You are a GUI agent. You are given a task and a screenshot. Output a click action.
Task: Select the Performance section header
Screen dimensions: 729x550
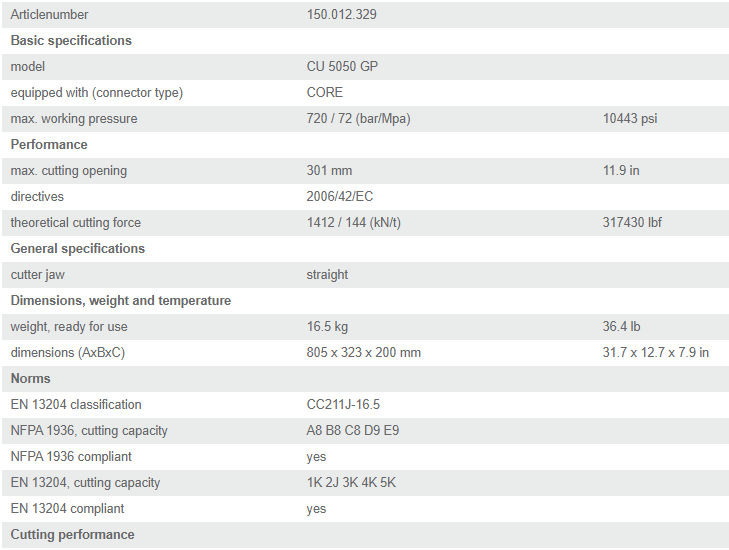point(49,145)
